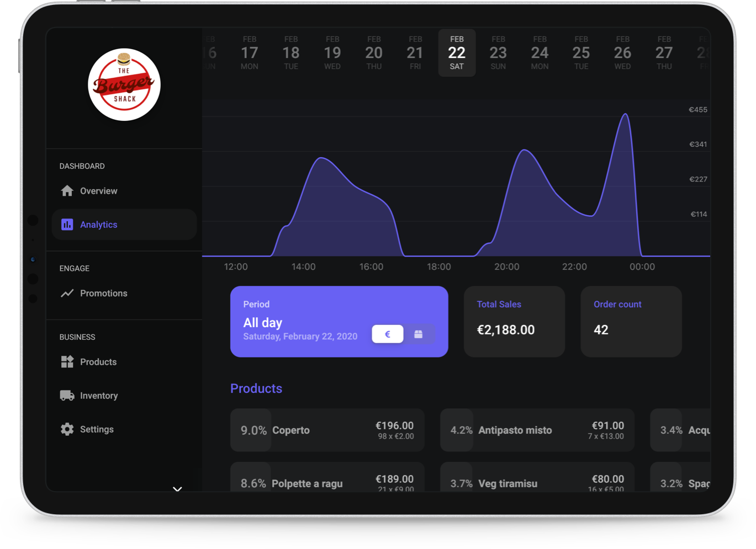This screenshot has width=756, height=549.
Task: Open Promotions via the trending arrow icon
Action: [x=67, y=293]
